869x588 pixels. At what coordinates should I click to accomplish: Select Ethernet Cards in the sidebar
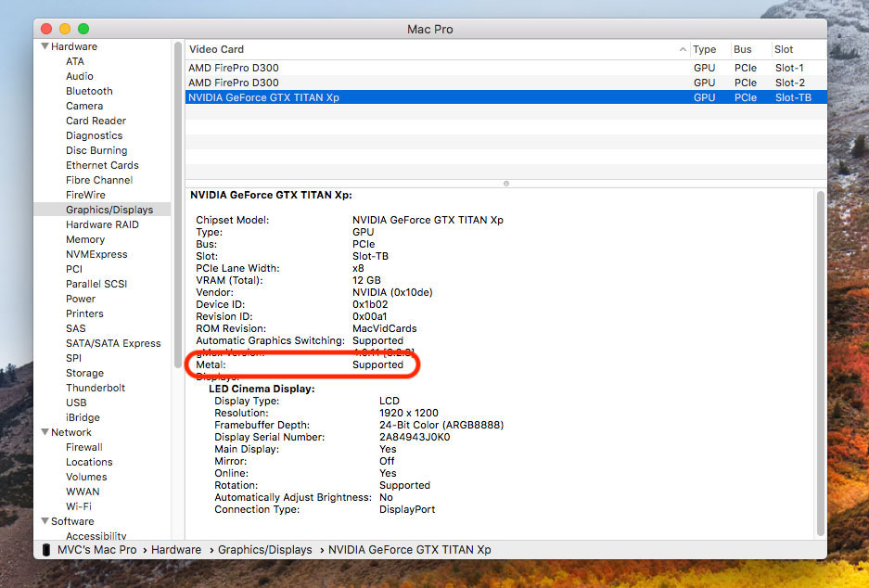(x=102, y=165)
